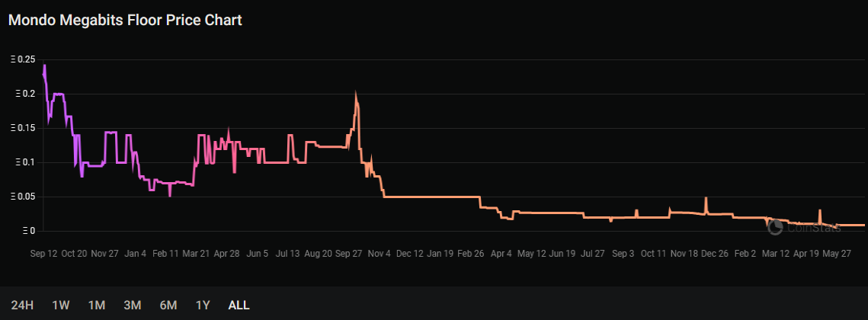Viewport: 868px width, 320px height.
Task: Click the Sep 12 date label
Action: [43, 254]
